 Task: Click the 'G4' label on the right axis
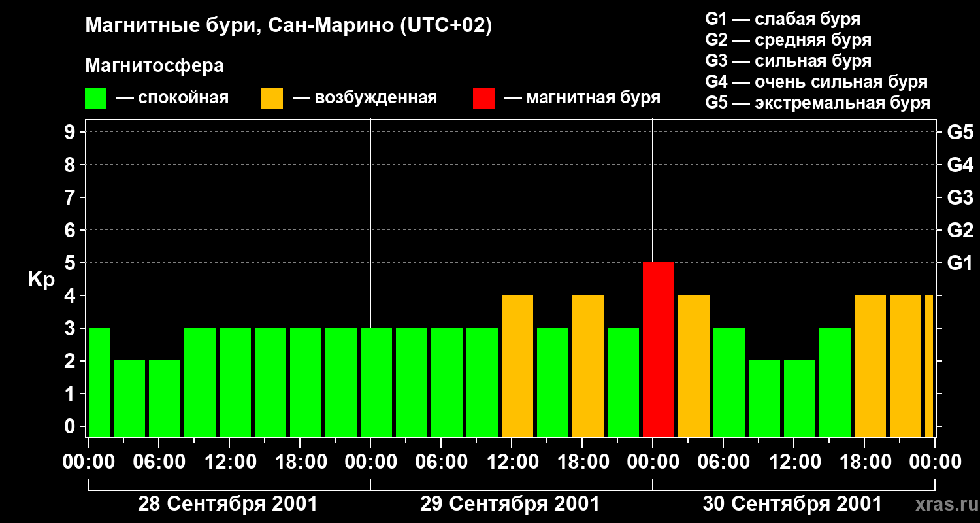tap(960, 165)
